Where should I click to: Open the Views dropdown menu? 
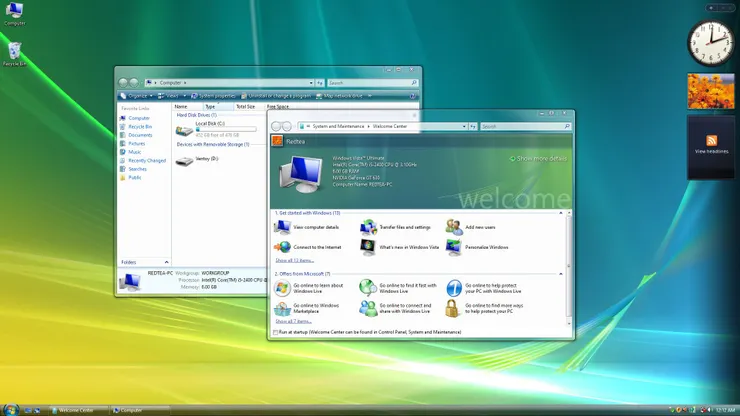pos(172,96)
